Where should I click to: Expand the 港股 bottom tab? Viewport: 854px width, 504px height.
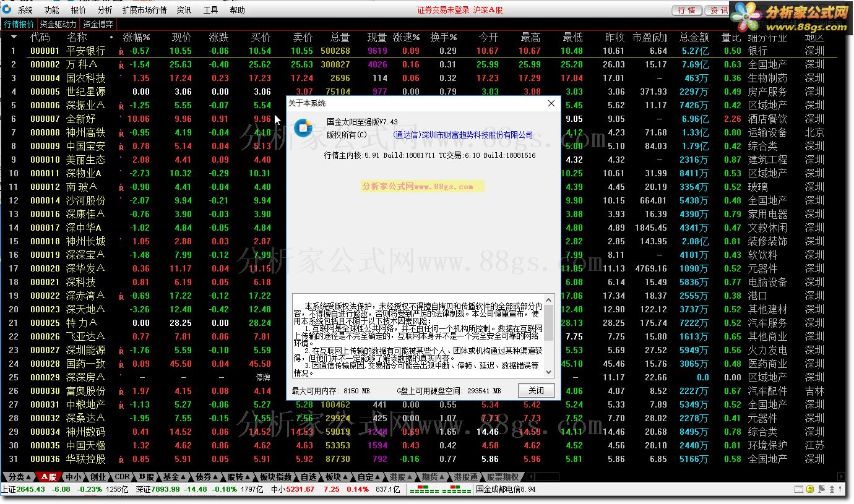tap(402, 477)
